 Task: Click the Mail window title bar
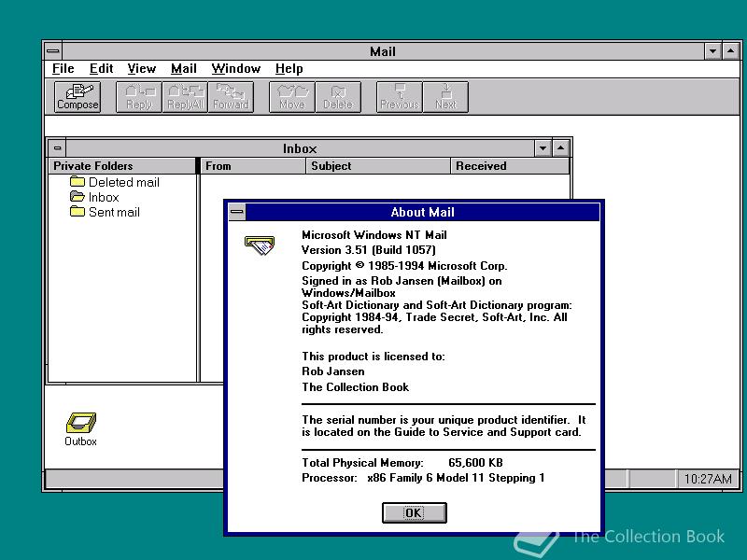pyautogui.click(x=383, y=51)
